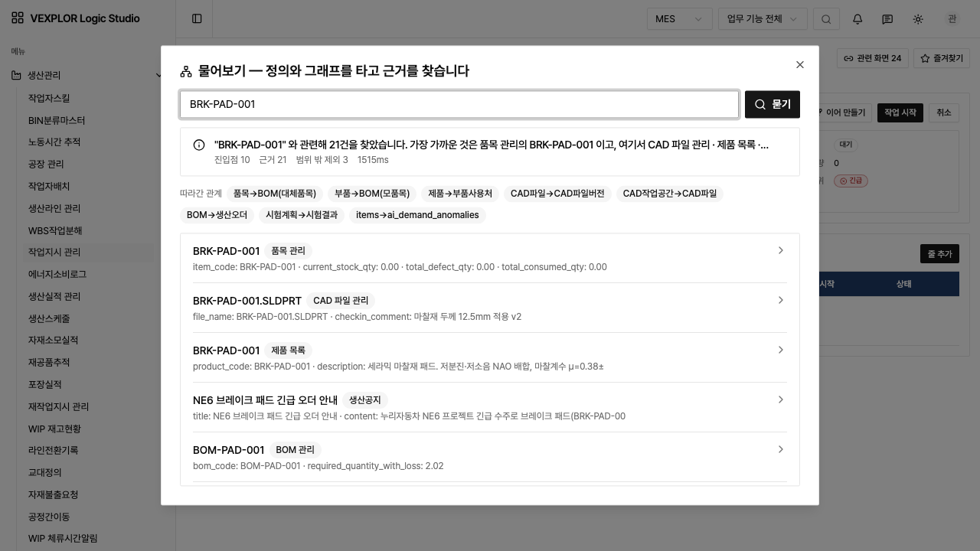Click the 이어 만들기 button
The image size is (980, 551).
(x=844, y=112)
